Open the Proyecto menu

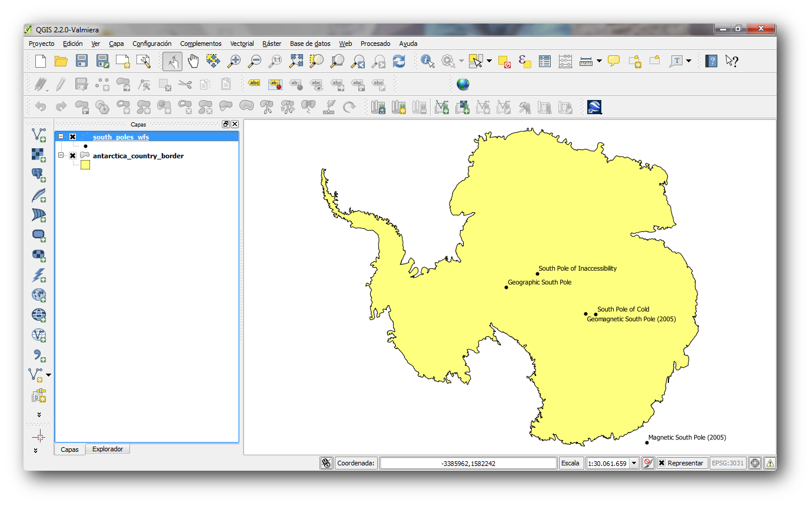(41, 44)
